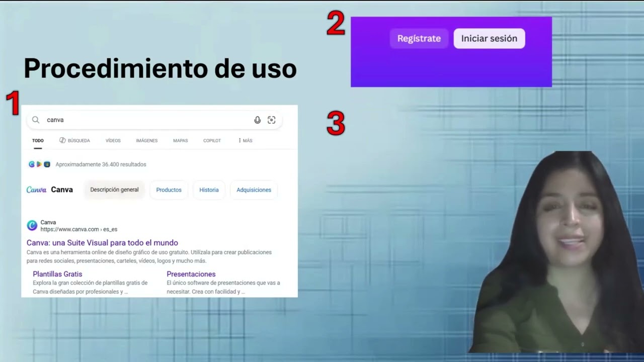
Task: Switch to the IMÁGENES tab
Action: point(146,141)
